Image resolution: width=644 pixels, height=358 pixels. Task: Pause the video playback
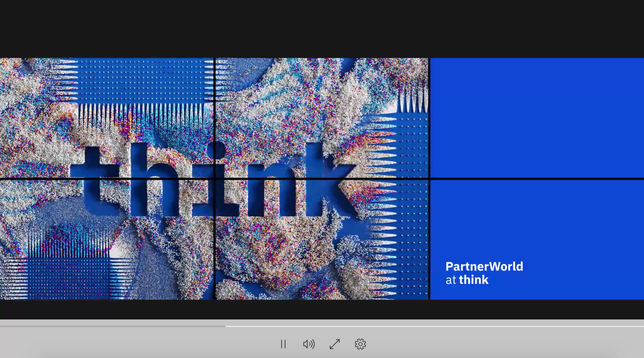click(x=283, y=344)
